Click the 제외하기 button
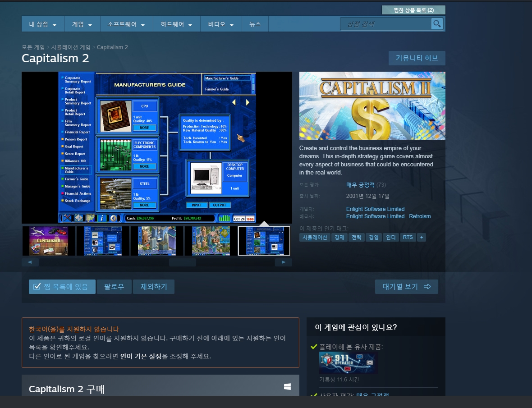Viewport: 532px width, 408px height. [x=154, y=287]
